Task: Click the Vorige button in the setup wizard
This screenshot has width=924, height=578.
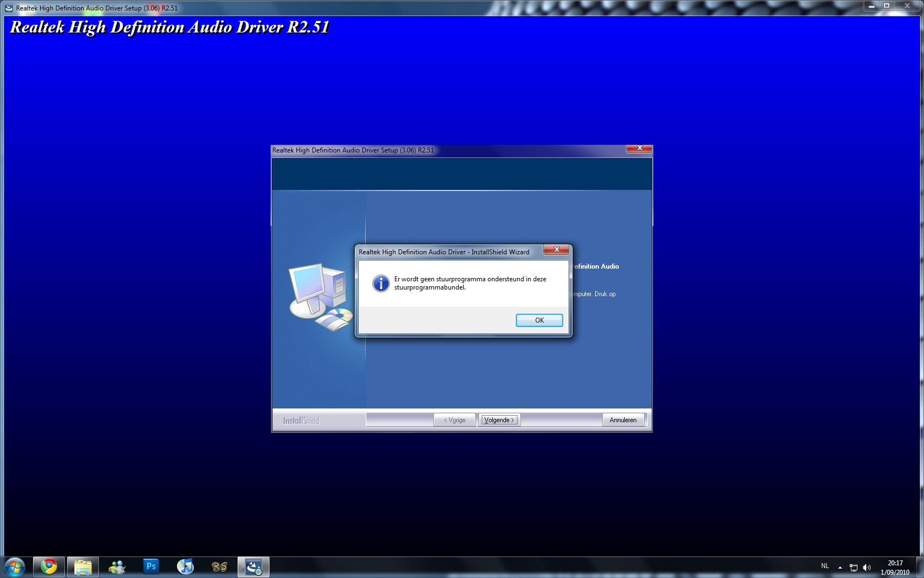Action: [x=455, y=420]
